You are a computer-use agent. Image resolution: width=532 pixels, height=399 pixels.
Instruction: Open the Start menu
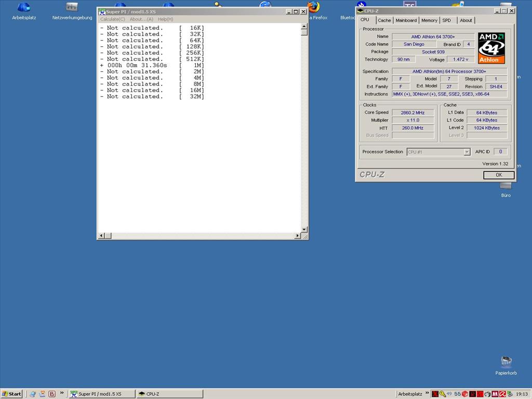12,394
